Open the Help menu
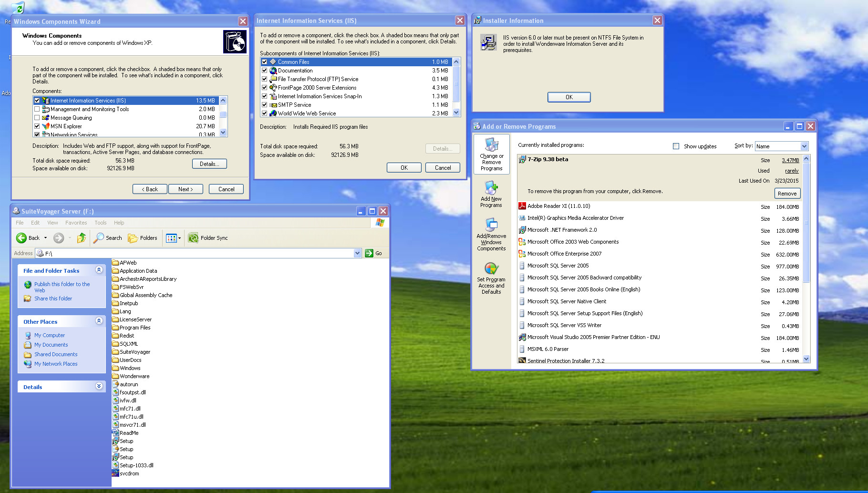 119,223
